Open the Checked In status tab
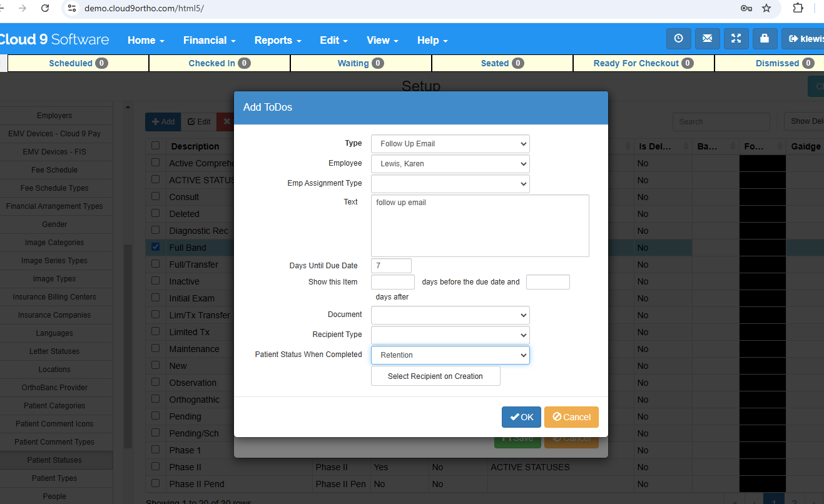 click(220, 63)
